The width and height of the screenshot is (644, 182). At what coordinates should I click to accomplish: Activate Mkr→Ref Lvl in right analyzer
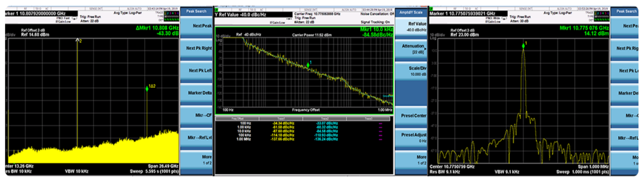click(625, 137)
